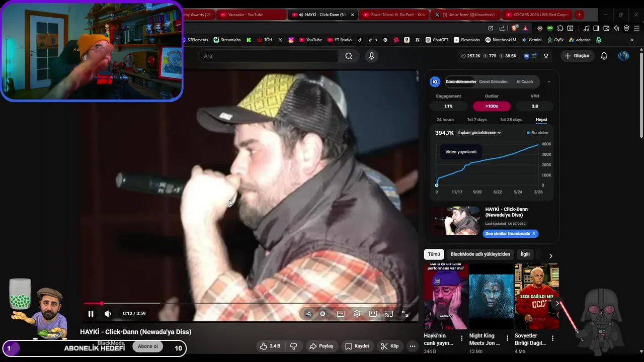Open Brave Shields lion icon
Image resolution: width=644 pixels, height=362 pixels.
[x=515, y=28]
